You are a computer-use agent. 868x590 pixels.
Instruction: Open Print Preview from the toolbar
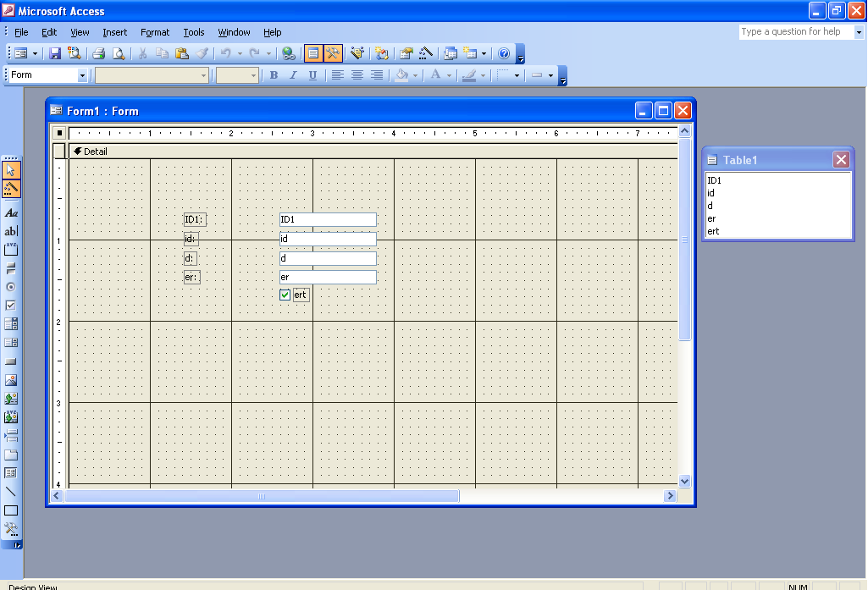[x=119, y=53]
